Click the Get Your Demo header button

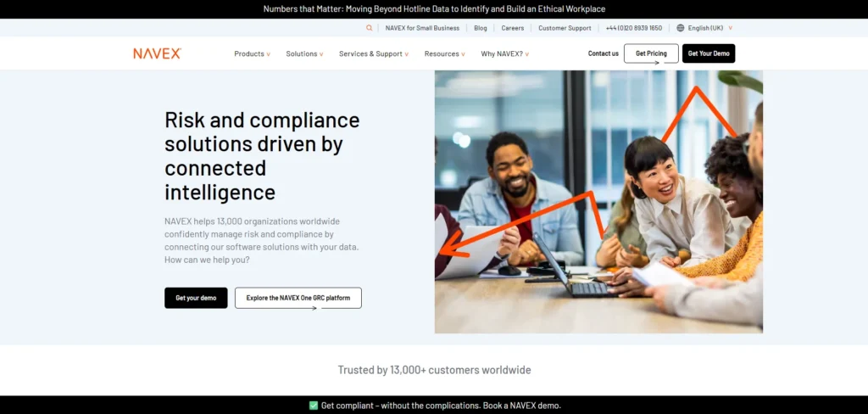pyautogui.click(x=709, y=53)
